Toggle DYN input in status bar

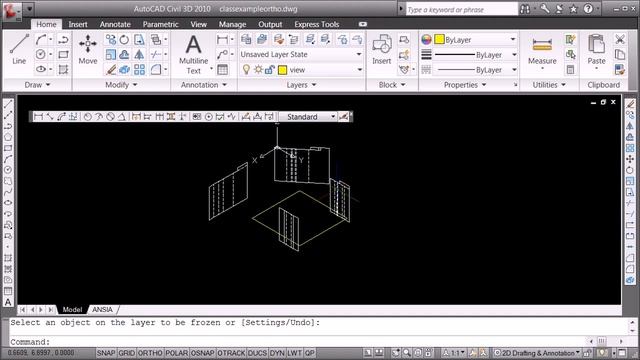click(277, 353)
